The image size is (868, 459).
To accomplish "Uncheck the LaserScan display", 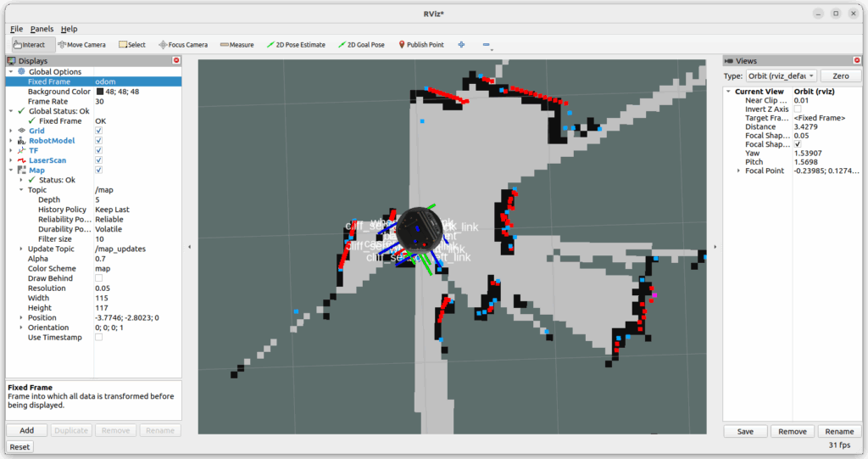I will pos(99,160).
